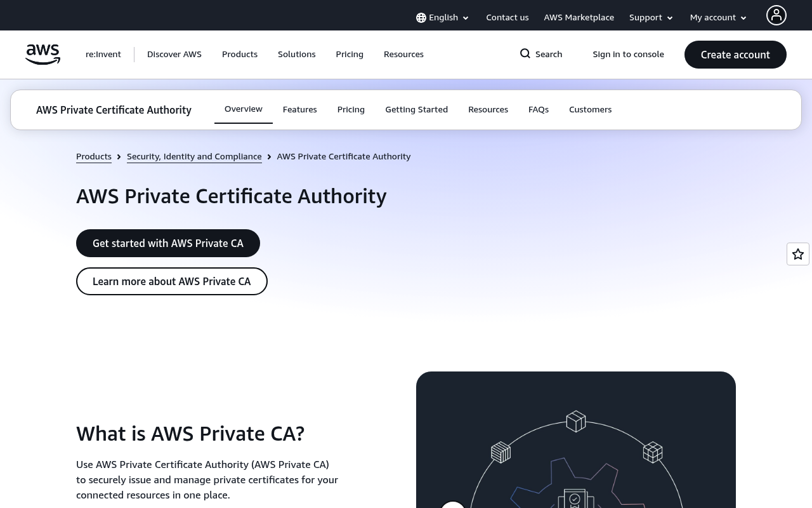Switch to the FAQs tab

(x=539, y=110)
